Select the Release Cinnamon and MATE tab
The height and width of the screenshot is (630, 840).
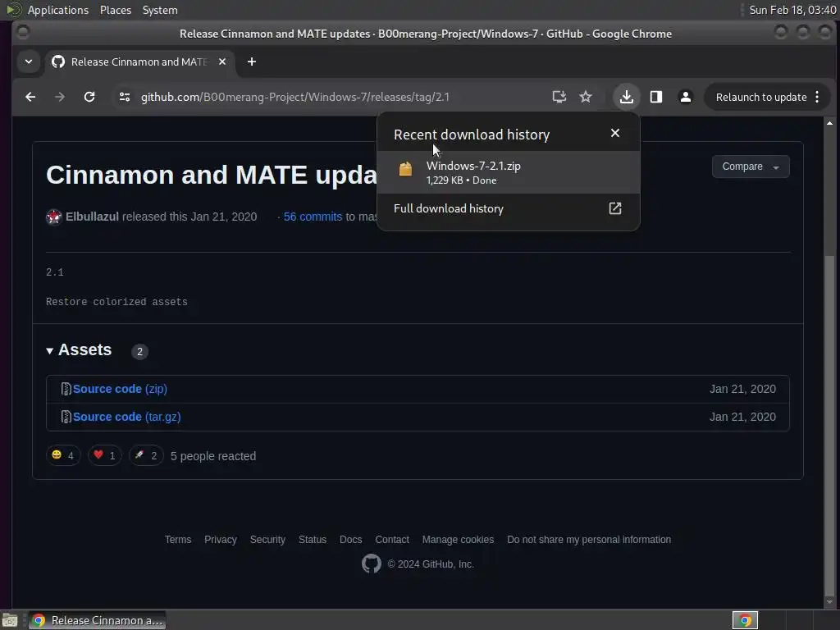pyautogui.click(x=139, y=62)
